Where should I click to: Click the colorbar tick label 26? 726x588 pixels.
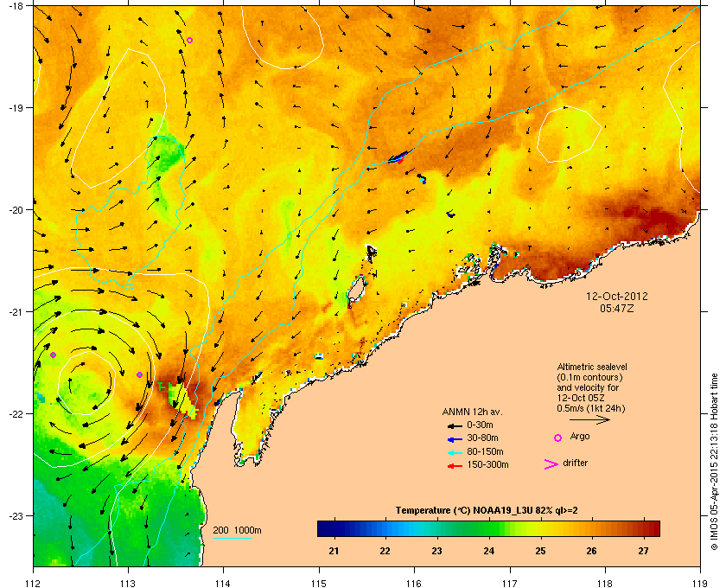click(592, 551)
